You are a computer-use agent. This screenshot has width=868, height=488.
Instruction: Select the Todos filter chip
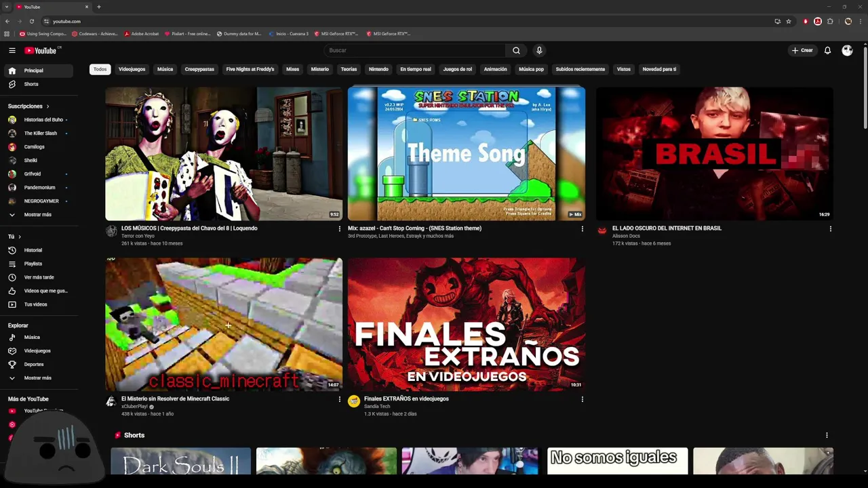(x=100, y=69)
